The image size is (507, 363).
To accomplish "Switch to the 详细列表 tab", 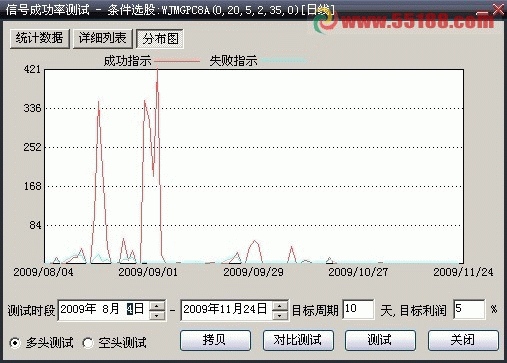I will coord(102,38).
